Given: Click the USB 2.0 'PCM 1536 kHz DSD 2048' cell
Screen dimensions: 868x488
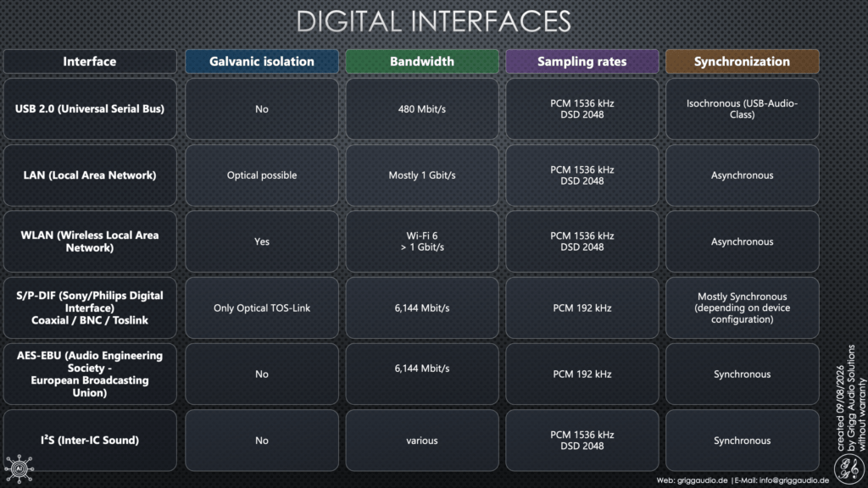Looking at the screenshot, I should click(x=581, y=108).
